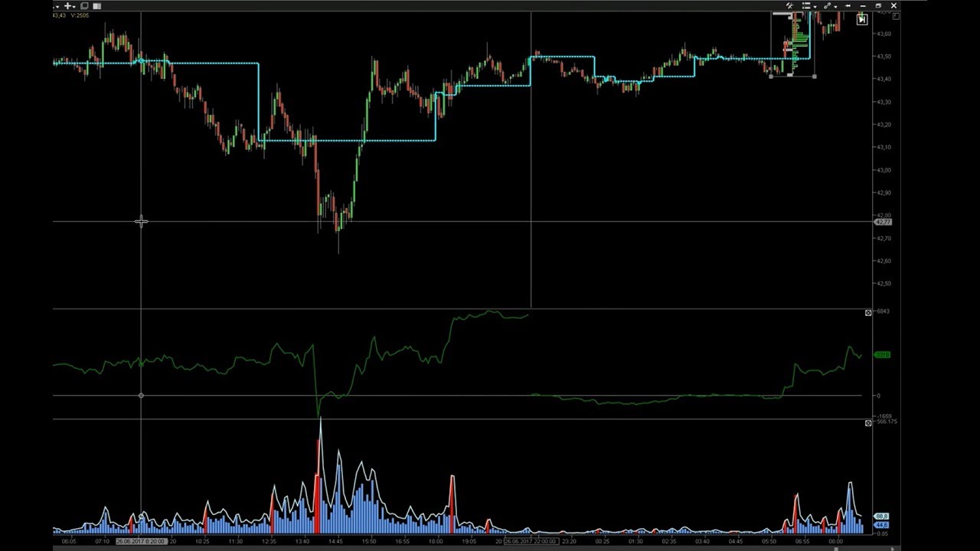This screenshot has width=980, height=551.
Task: Restore down the chart window
Action: [x=878, y=6]
